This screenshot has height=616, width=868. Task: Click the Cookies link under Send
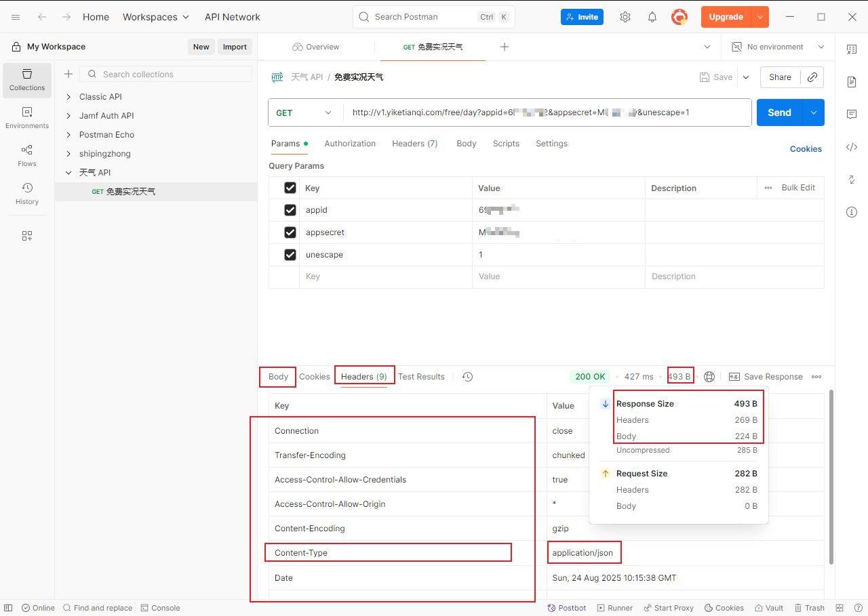[x=806, y=149]
